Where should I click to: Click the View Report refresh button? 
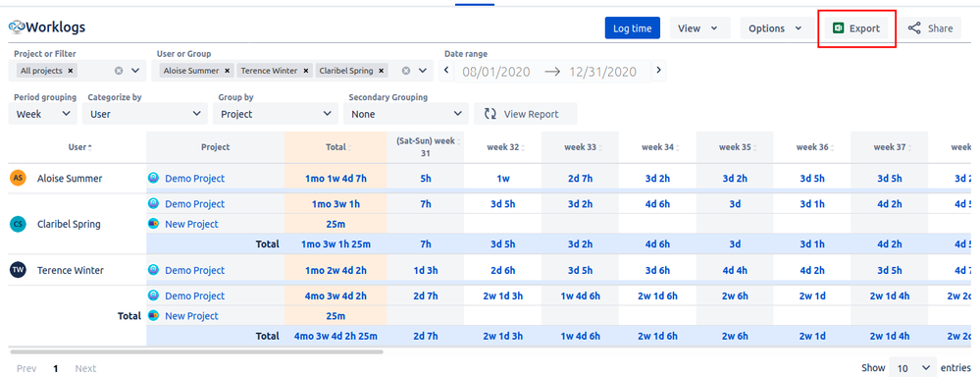pyautogui.click(x=525, y=114)
